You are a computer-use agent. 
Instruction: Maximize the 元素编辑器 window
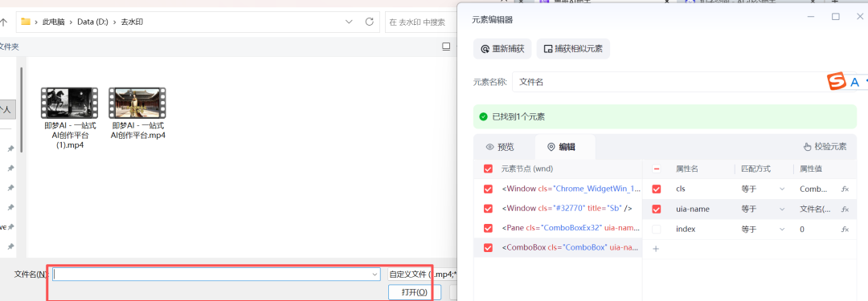point(836,17)
